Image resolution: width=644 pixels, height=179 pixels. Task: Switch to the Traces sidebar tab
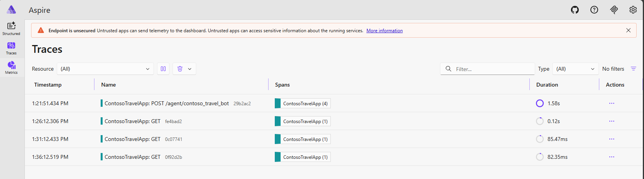point(11,48)
